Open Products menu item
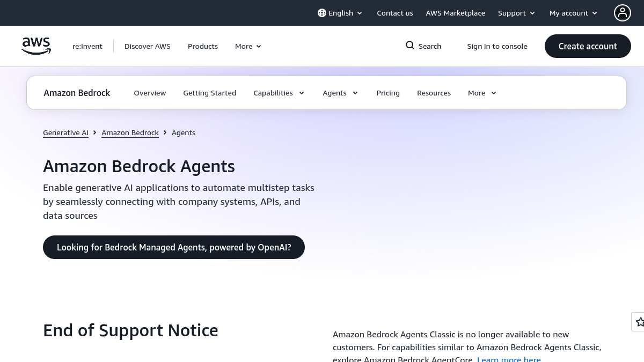The width and height of the screenshot is (644, 362). pyautogui.click(x=203, y=46)
